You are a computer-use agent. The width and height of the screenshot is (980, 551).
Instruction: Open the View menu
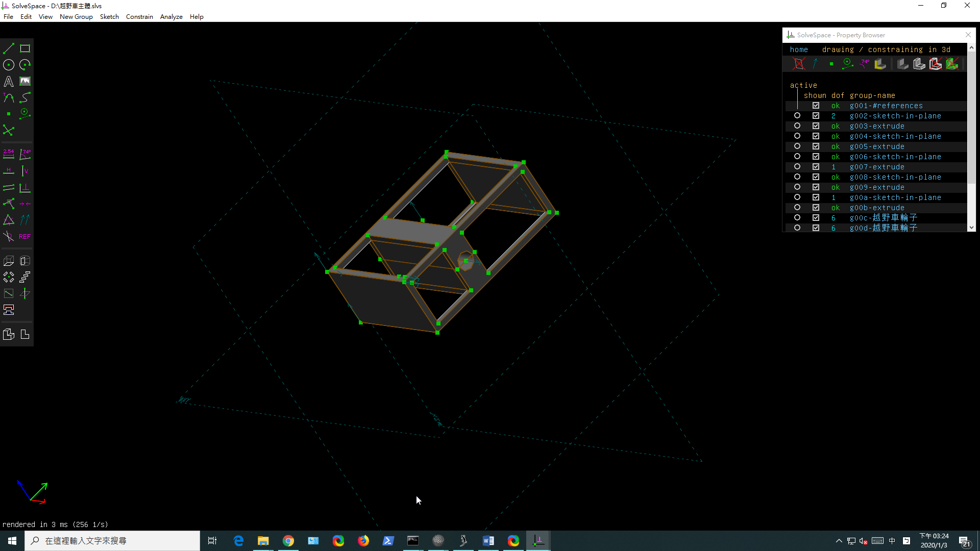(x=45, y=16)
